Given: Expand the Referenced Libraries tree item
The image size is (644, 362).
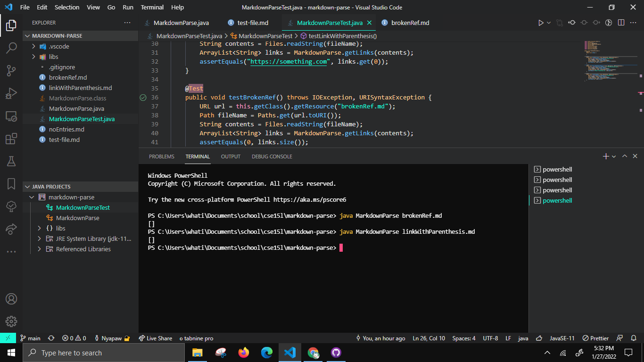Looking at the screenshot, I should point(40,249).
